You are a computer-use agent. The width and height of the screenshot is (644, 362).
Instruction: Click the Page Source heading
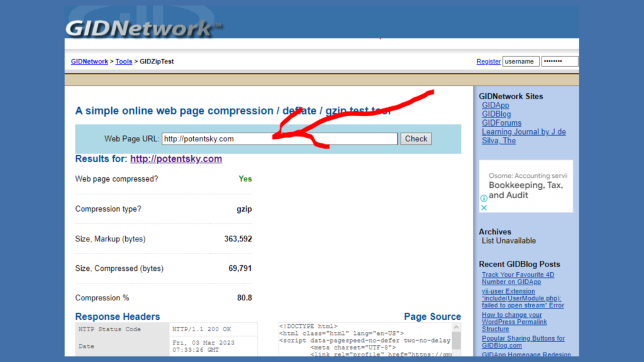point(433,317)
